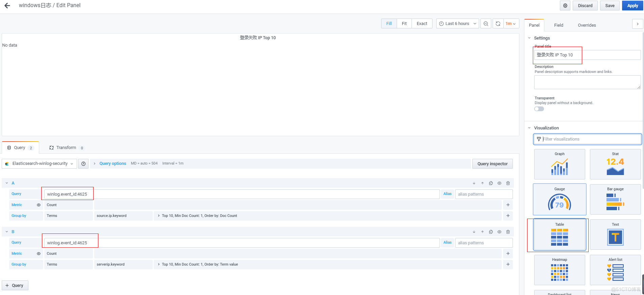Open Elasticsearch-winlog-security data source dropdown

pos(39,164)
